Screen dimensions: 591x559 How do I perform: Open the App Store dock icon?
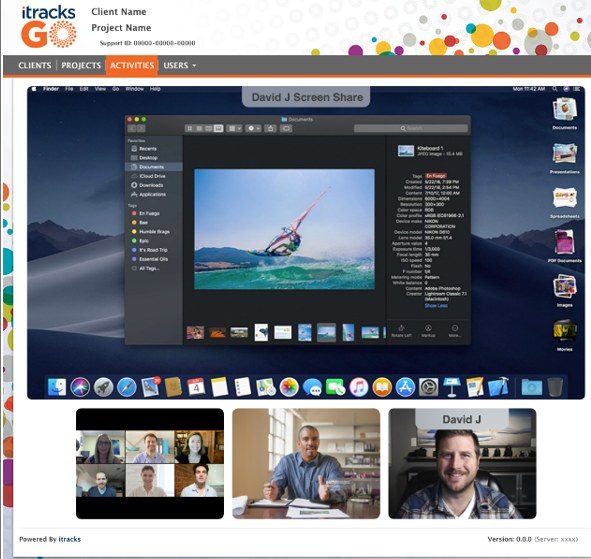405,387
